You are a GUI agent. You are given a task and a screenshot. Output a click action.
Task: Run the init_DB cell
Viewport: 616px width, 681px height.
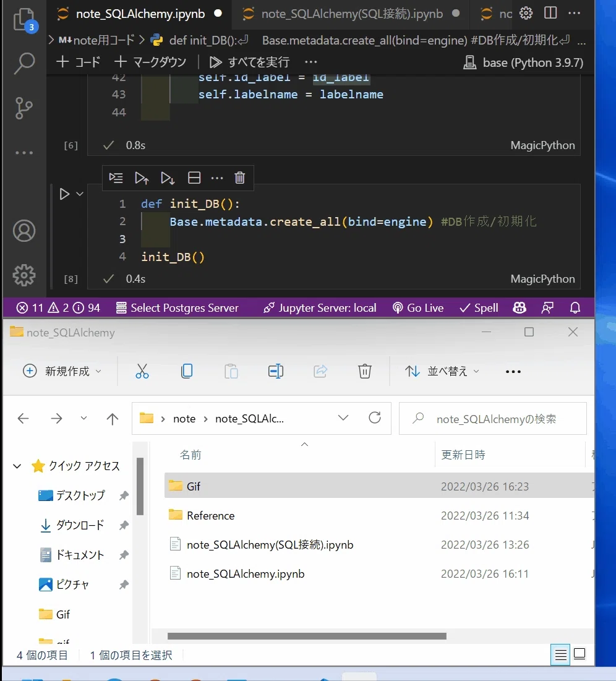pyautogui.click(x=64, y=194)
